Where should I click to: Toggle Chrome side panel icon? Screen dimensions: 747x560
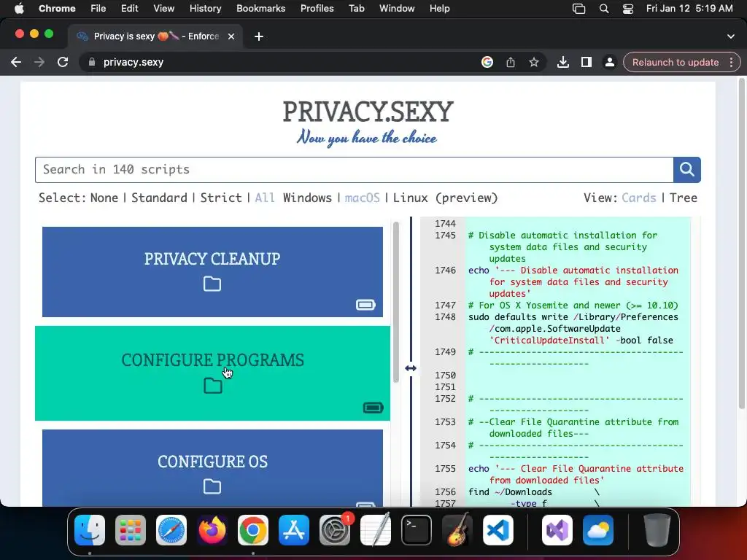click(587, 63)
